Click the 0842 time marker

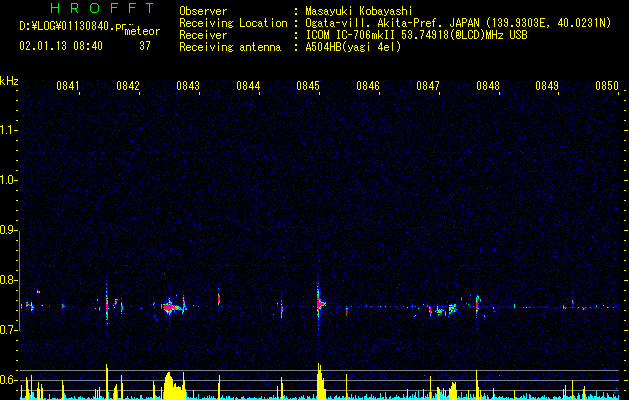[x=128, y=86]
